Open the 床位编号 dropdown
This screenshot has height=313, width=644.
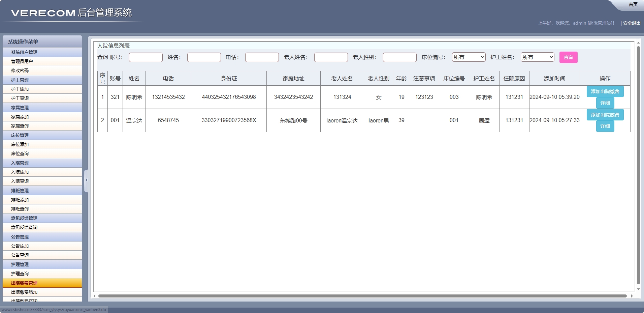click(x=469, y=57)
